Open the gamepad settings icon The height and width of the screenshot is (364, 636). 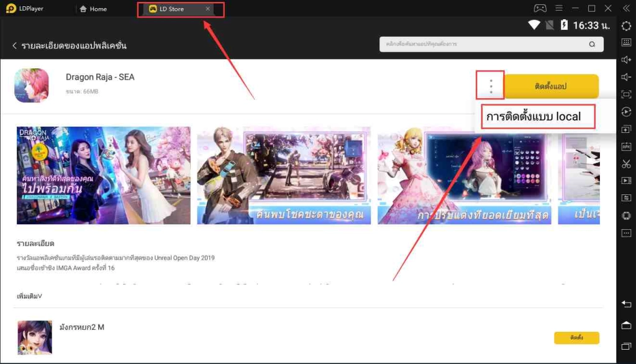pos(540,8)
